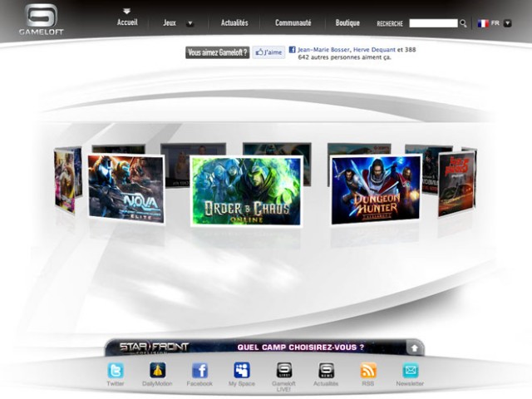Open the RSS feed icon
The image size is (532, 399).
pyautogui.click(x=368, y=370)
